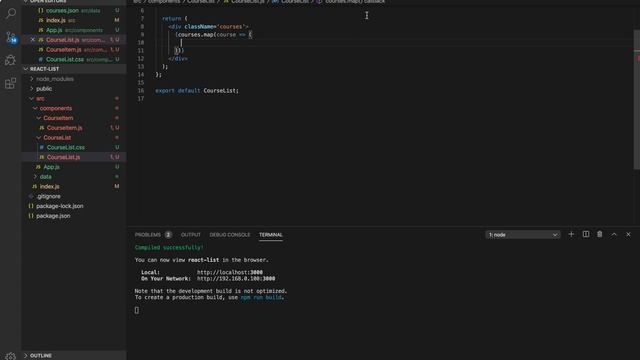
Task: Open index.js in open editors list
Action: [73, 20]
